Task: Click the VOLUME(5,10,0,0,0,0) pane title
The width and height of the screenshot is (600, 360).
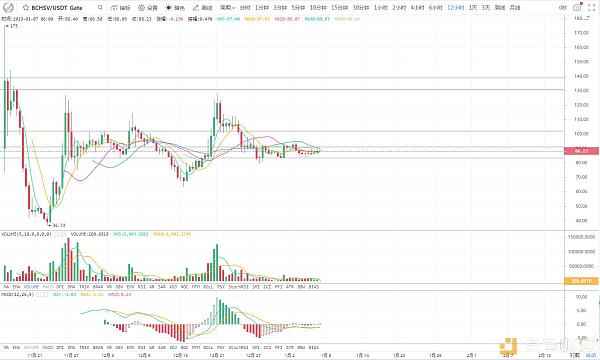Action: (26, 234)
